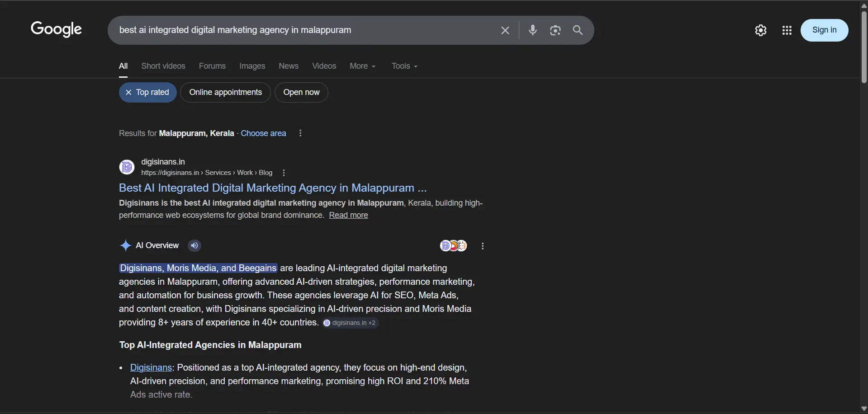Click the Sign in button
Screen dimensions: 868x414
[x=825, y=30]
